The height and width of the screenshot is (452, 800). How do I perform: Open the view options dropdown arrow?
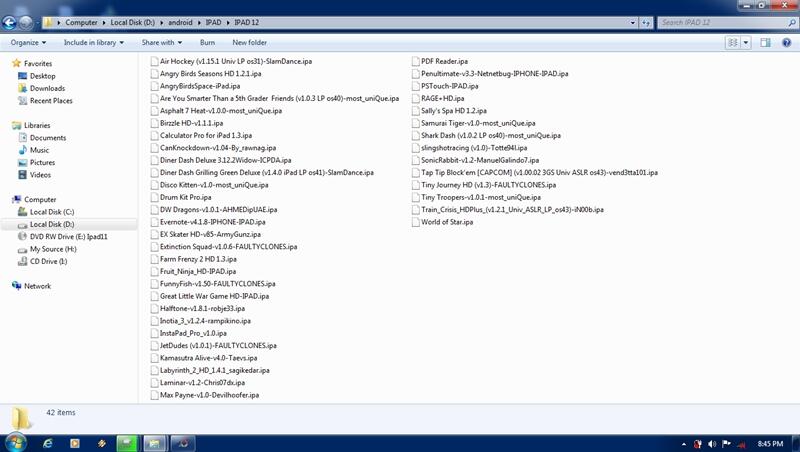(x=746, y=42)
